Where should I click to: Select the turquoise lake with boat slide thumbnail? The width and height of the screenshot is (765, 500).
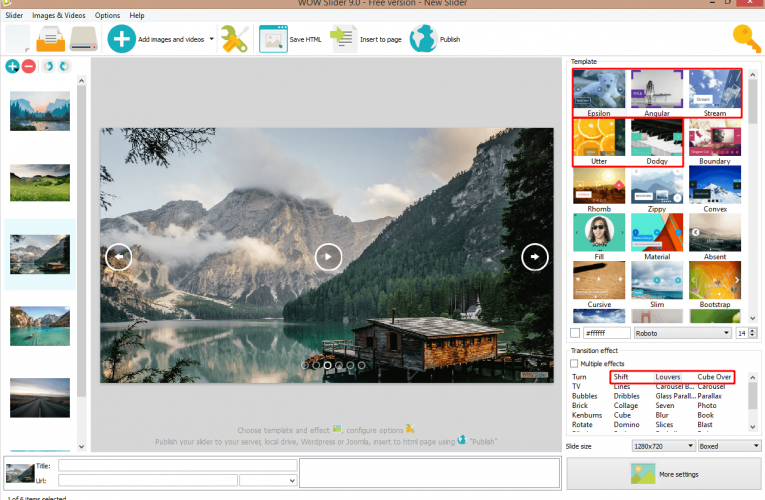40,326
